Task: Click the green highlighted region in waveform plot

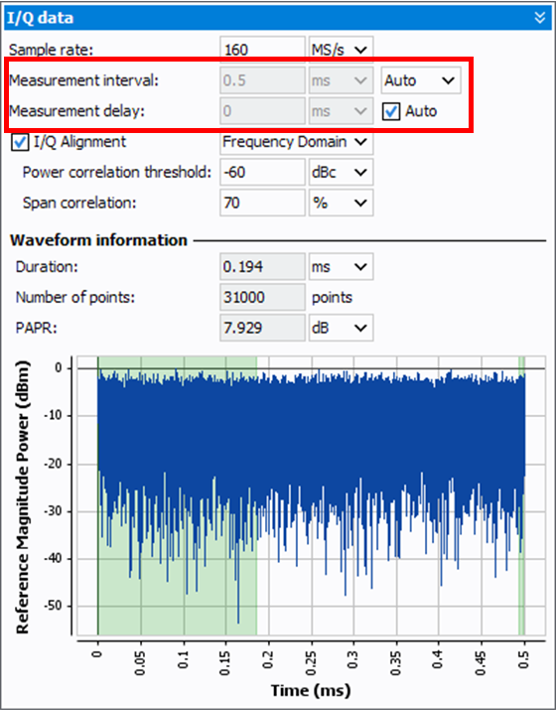Action: [x=177, y=495]
